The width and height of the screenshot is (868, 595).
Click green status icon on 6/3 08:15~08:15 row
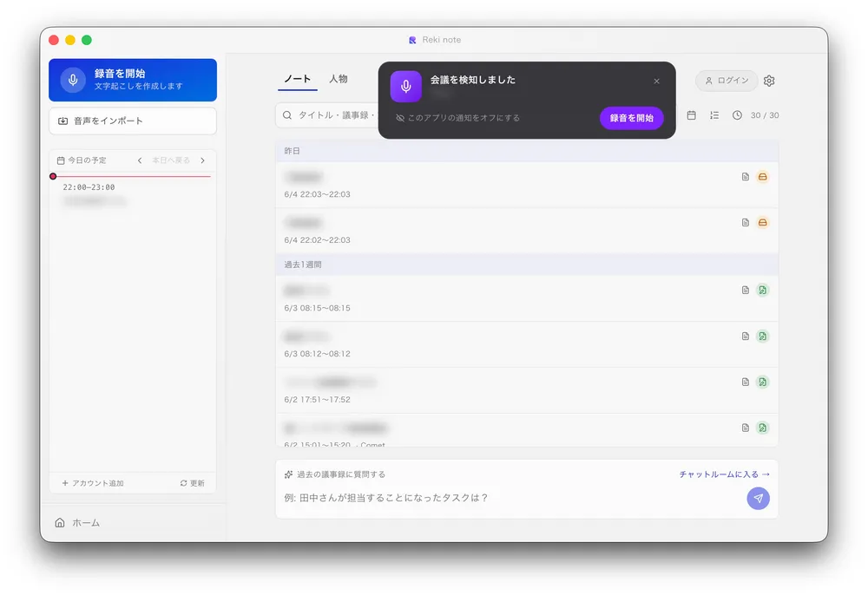[x=763, y=291]
